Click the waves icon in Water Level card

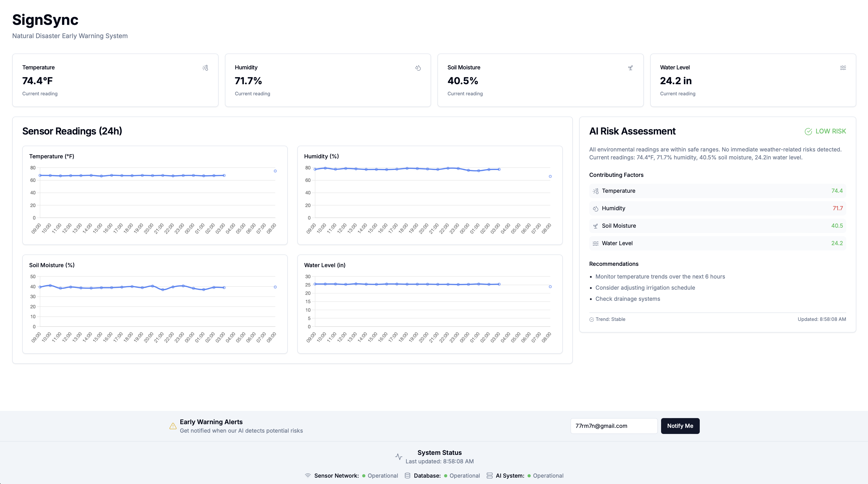click(x=843, y=68)
